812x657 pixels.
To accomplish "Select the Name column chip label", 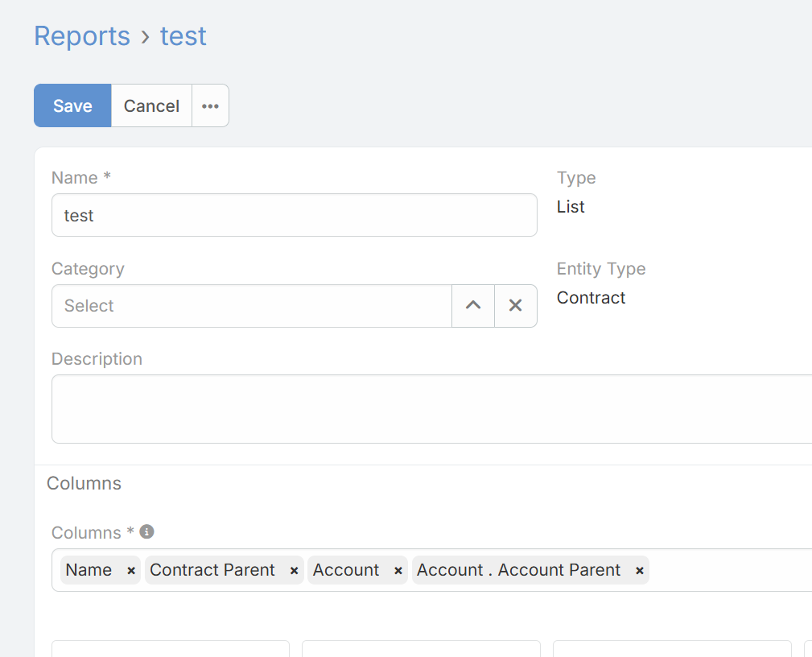I will point(89,570).
